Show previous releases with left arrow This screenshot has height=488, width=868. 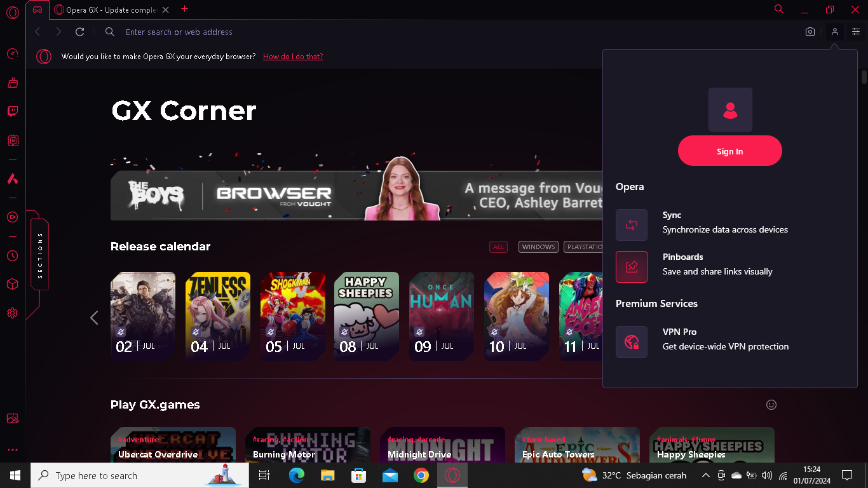(x=94, y=318)
